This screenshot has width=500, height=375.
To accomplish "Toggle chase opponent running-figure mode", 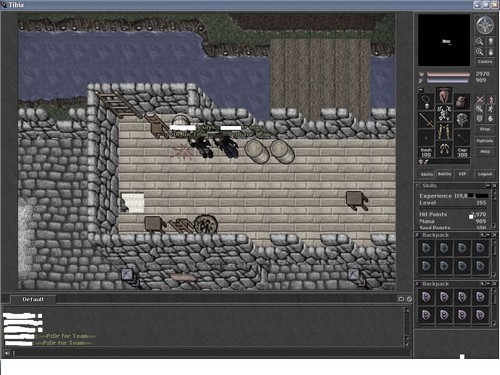I will (x=491, y=109).
